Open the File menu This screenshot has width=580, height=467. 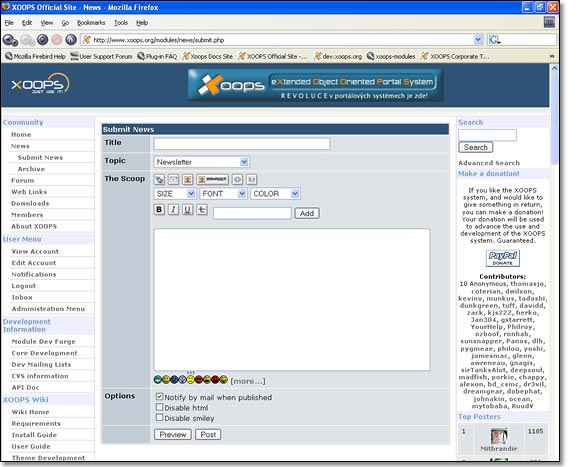point(9,23)
